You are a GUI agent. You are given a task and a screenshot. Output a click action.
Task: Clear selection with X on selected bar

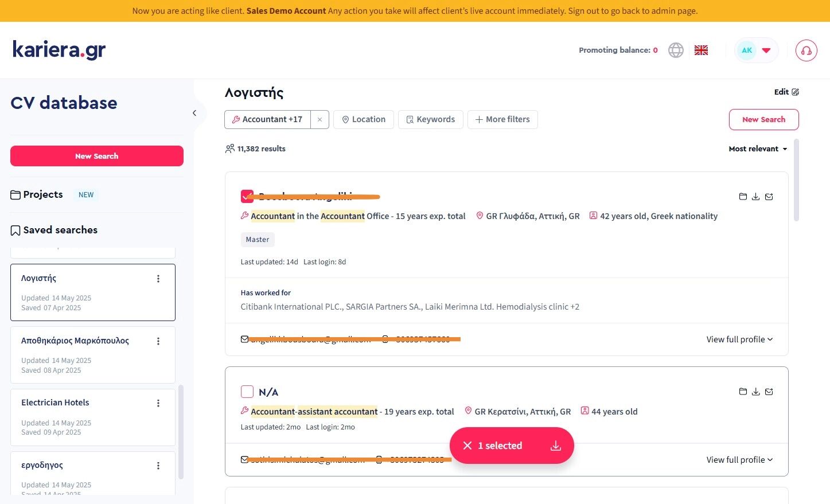[467, 446]
